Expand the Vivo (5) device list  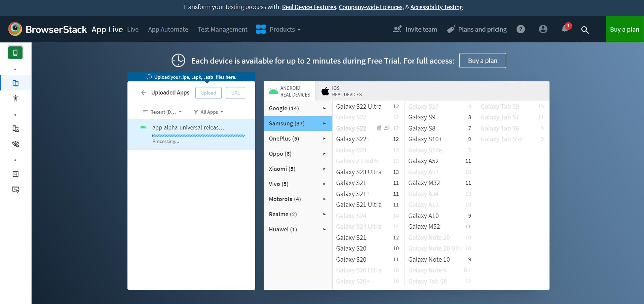click(x=298, y=184)
